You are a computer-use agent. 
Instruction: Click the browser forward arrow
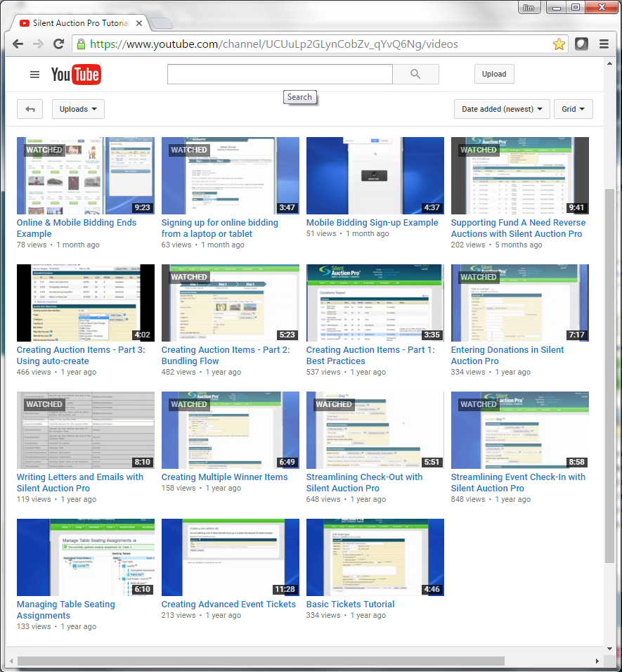point(38,44)
